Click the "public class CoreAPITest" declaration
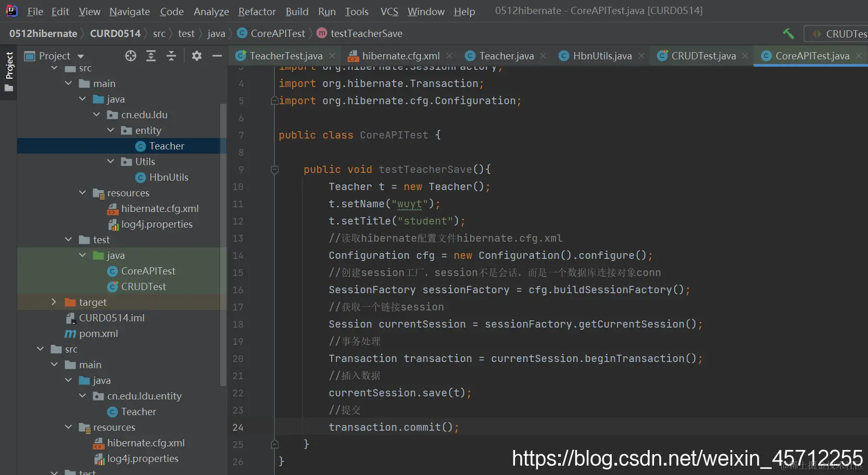Screen dimensions: 868x475 353,135
